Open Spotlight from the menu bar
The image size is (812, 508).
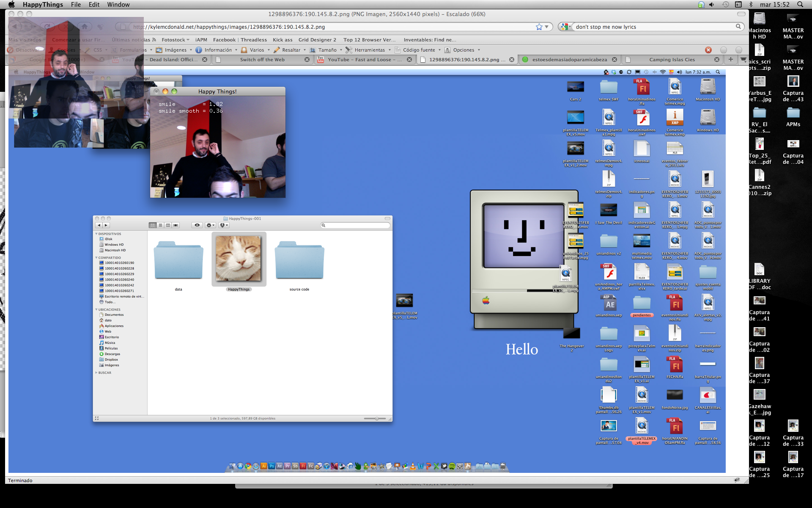pyautogui.click(x=800, y=4)
